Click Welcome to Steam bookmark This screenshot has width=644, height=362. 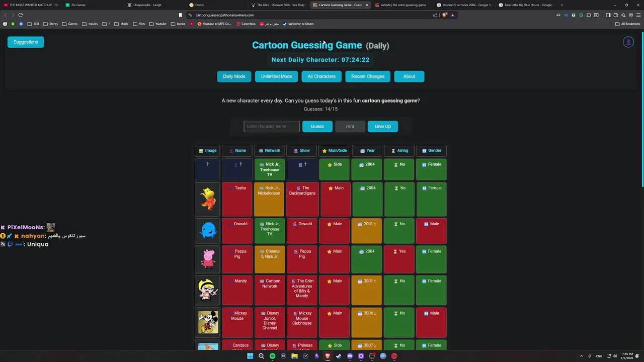[298, 24]
